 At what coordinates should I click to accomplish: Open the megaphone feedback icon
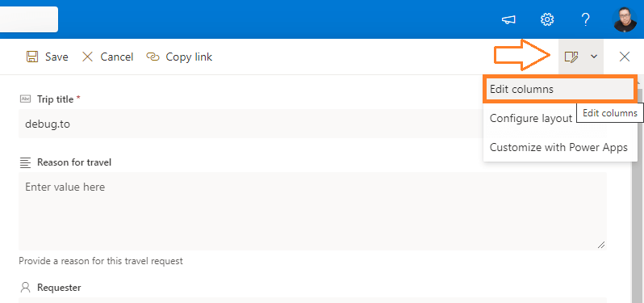tap(508, 19)
